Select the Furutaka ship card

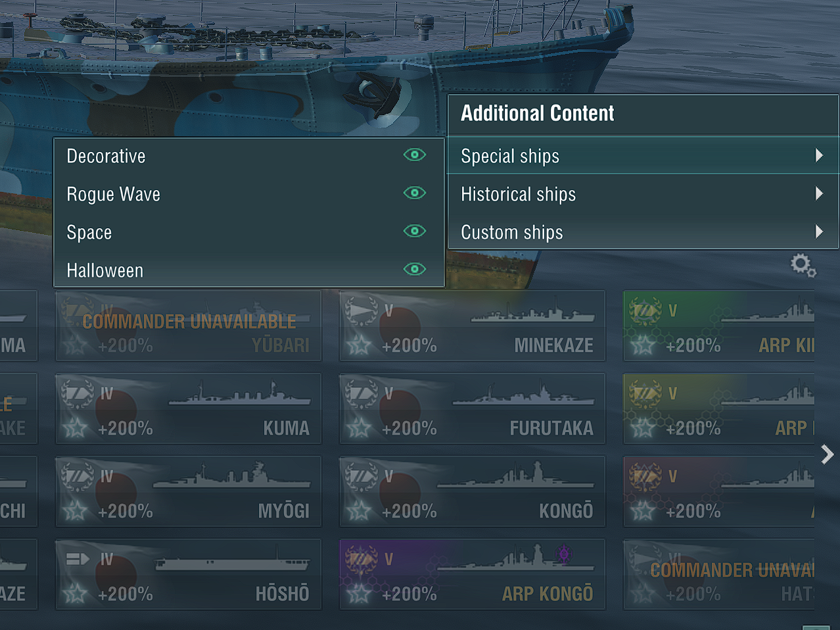471,408
